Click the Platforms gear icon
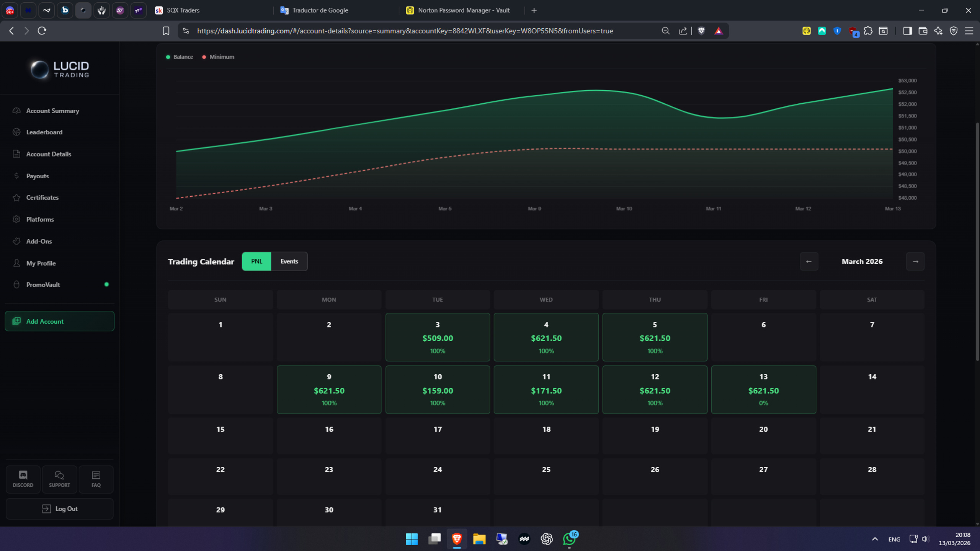This screenshot has height=551, width=980. (x=16, y=219)
